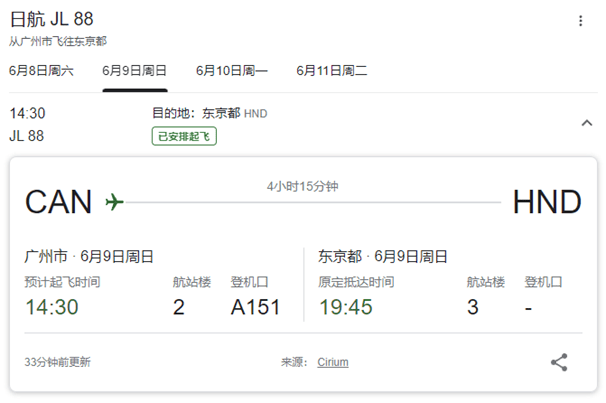Click the green 14:30 estimated departure time
The height and width of the screenshot is (403, 606).
tap(52, 307)
